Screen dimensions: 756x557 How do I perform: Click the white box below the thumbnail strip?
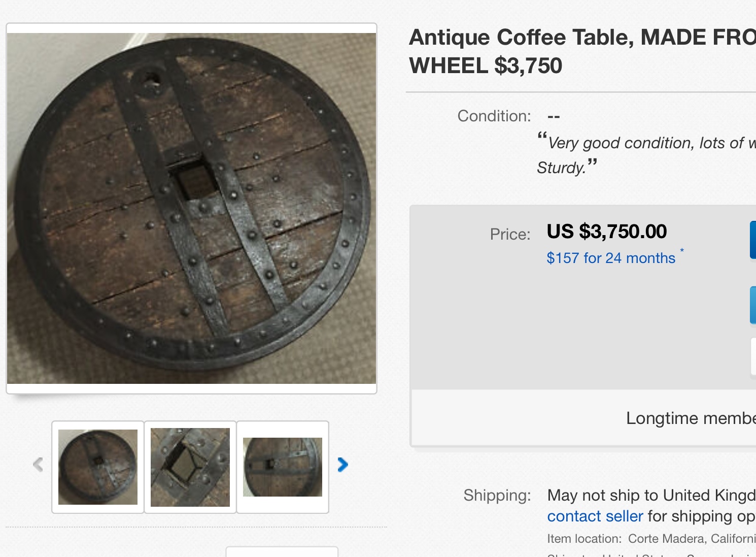tap(282, 552)
